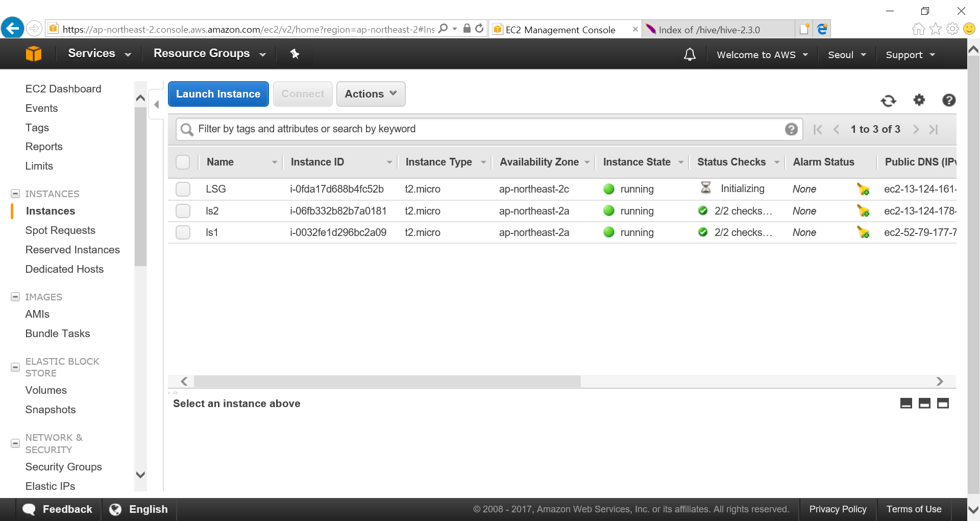Screen dimensions: 980x521
Task: Select the ls2 instance checkbox
Action: click(183, 211)
